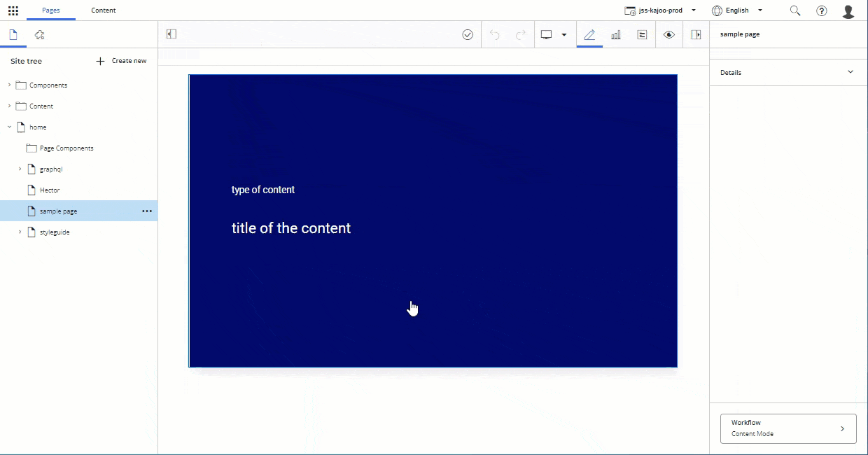Expand the Components folder chevron
This screenshot has height=455, width=868.
[9, 85]
